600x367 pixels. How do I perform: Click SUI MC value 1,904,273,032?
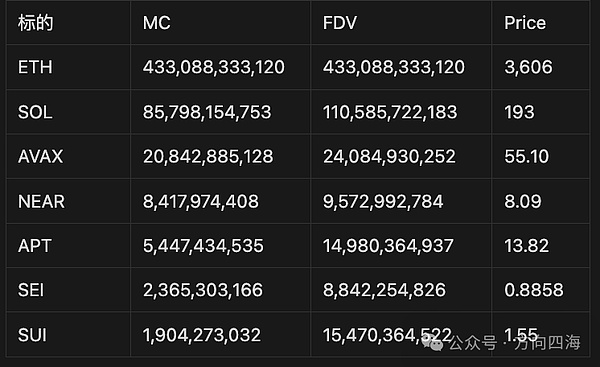tap(202, 335)
